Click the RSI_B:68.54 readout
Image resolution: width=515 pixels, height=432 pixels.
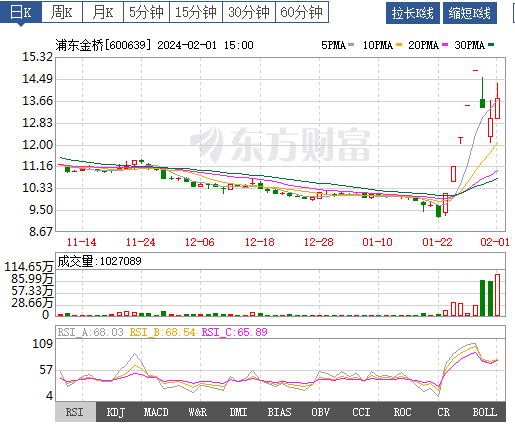162,332
